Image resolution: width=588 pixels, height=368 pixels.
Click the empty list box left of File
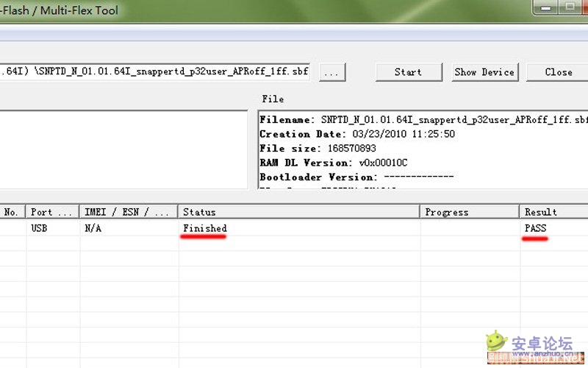(123, 149)
